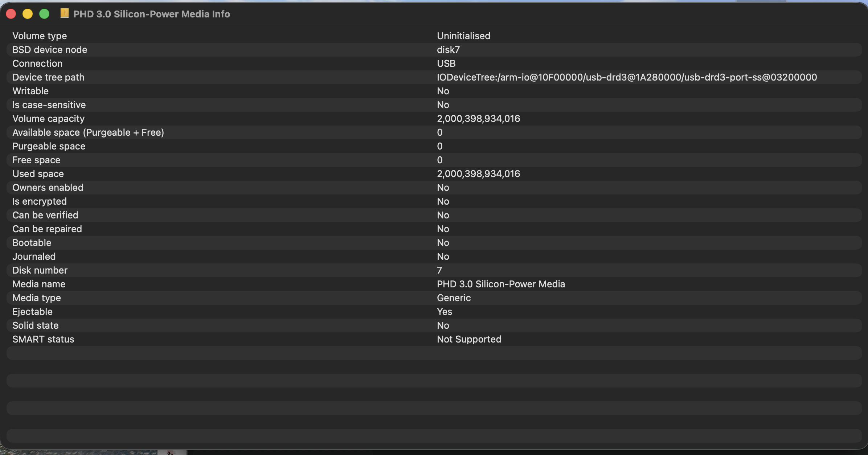Select the Available space row
This screenshot has height=455, width=868.
[x=88, y=132]
